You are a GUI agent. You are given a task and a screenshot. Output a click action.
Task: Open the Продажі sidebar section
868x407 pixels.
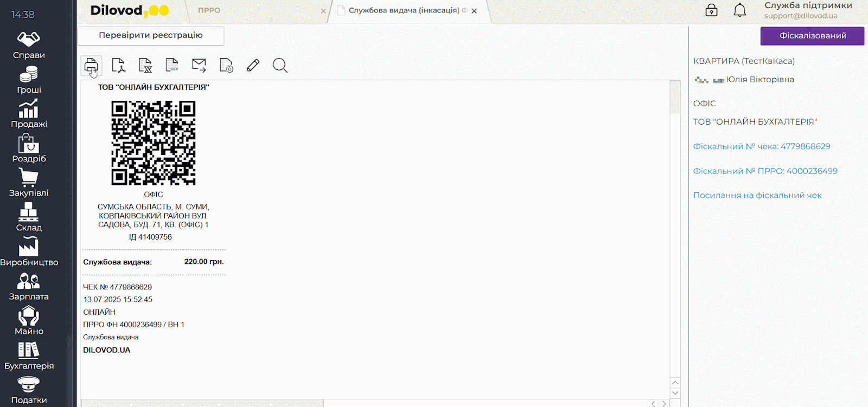coord(29,114)
